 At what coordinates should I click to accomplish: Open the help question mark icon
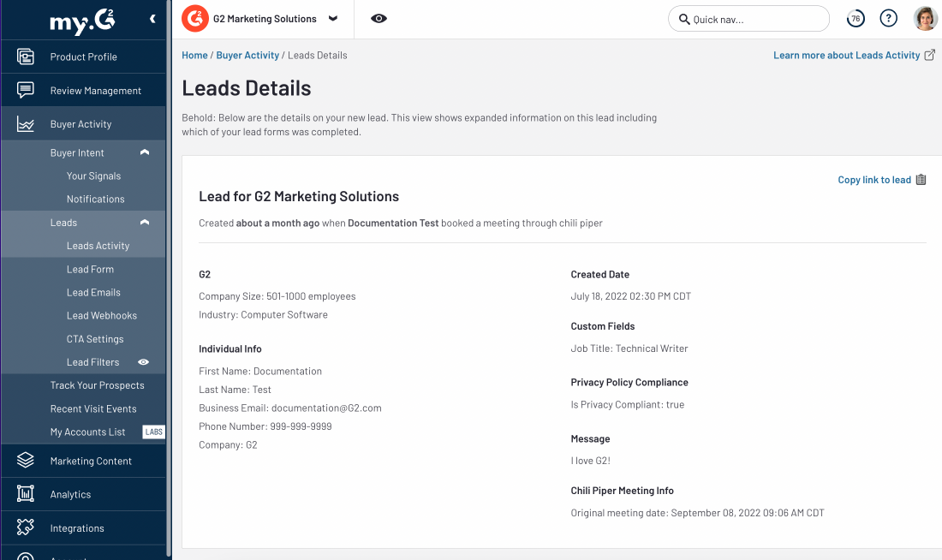pyautogui.click(x=889, y=19)
